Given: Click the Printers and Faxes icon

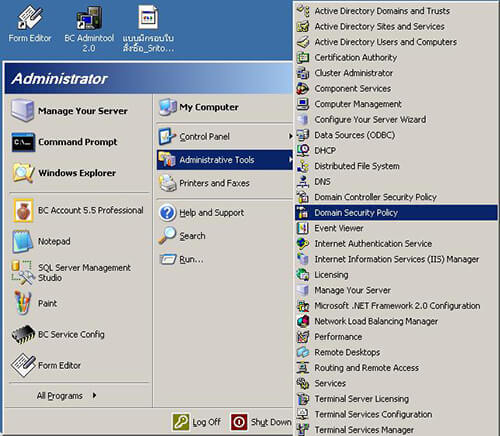Looking at the screenshot, I should (x=168, y=183).
